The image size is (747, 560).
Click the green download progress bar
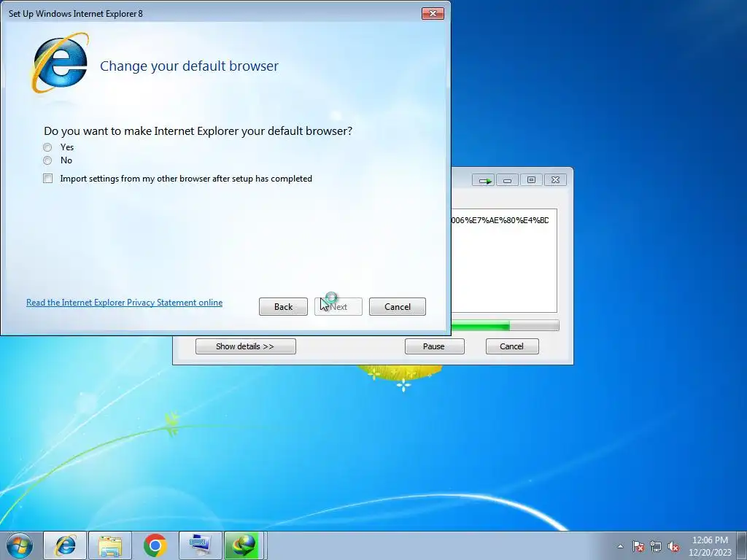click(505, 326)
